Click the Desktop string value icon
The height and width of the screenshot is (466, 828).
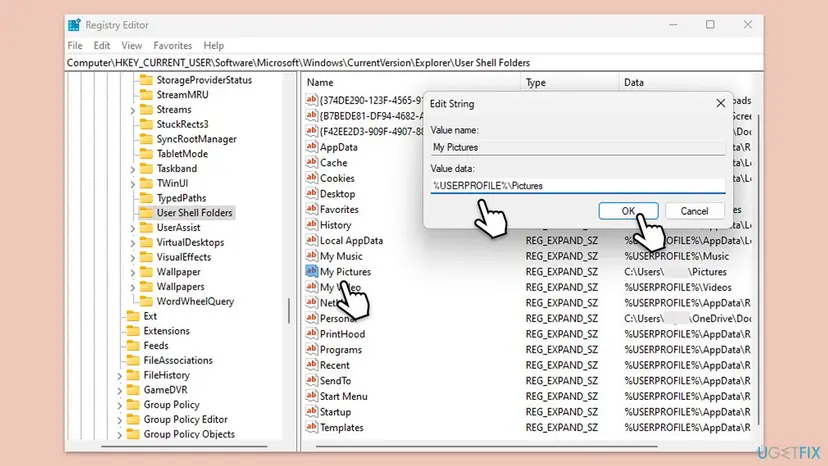tap(312, 193)
